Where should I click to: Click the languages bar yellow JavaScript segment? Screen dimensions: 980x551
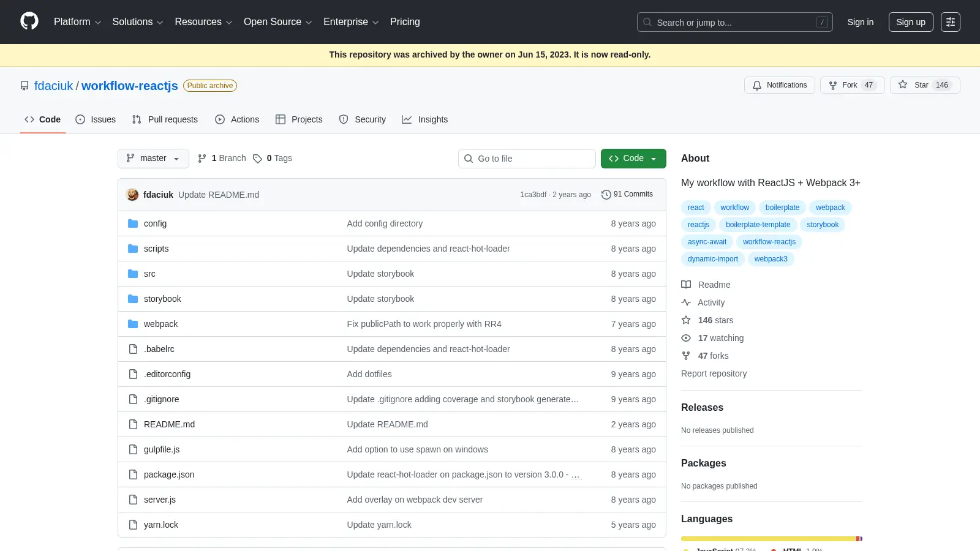(769, 539)
